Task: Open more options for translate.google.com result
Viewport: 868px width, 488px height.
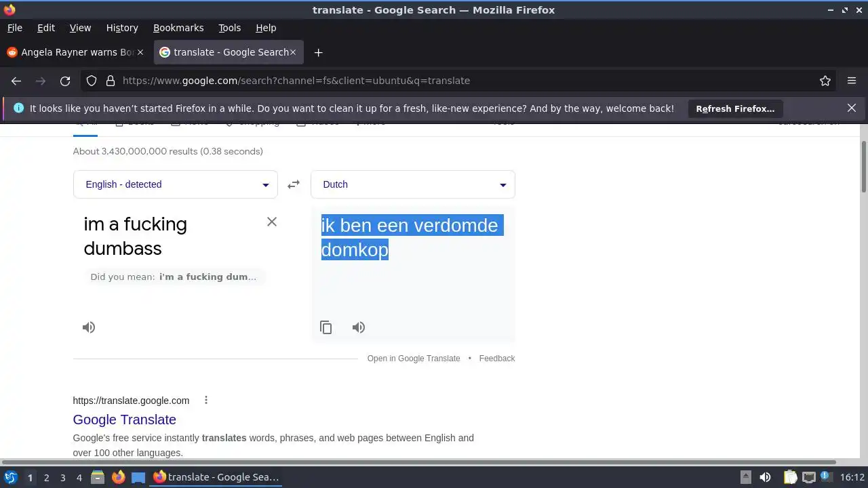Action: coord(206,400)
